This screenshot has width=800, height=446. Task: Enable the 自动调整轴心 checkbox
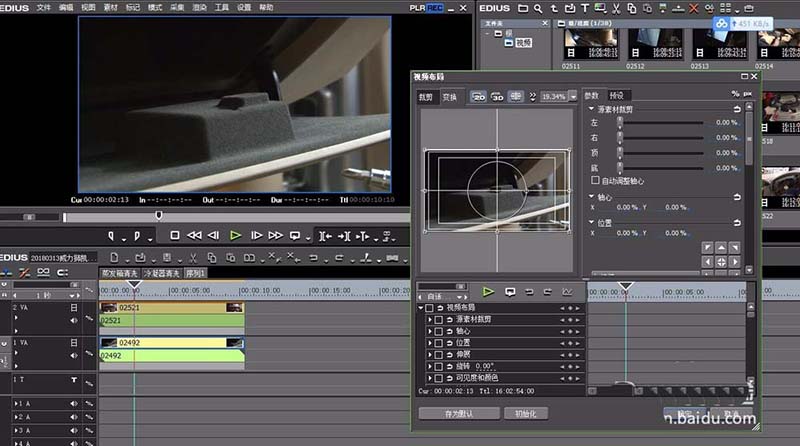point(596,182)
